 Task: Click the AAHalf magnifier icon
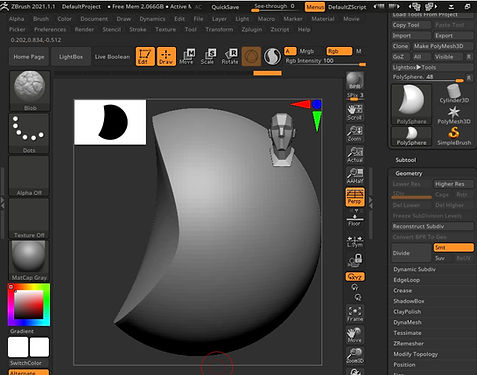tap(355, 176)
